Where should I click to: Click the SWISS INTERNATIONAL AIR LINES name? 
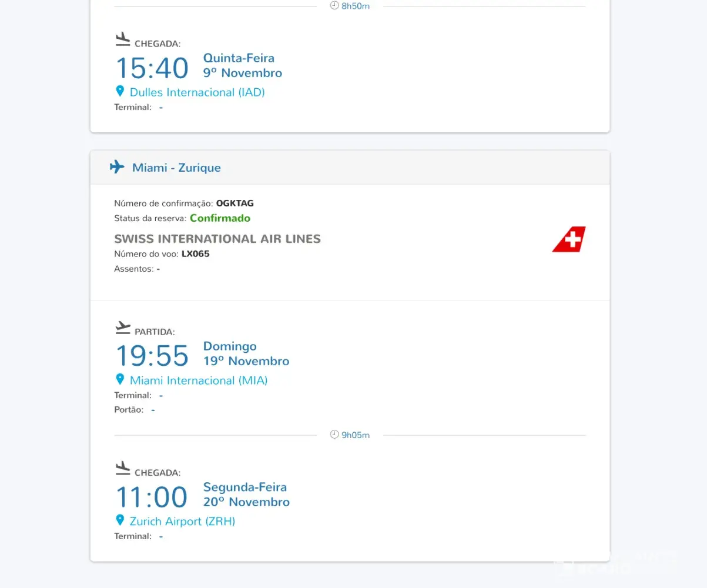pyautogui.click(x=217, y=239)
